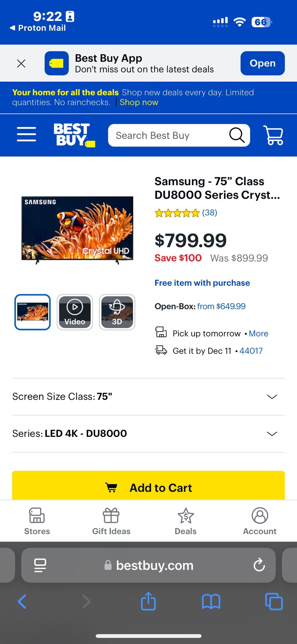
Task: Go back to the previous page
Action: click(x=22, y=601)
